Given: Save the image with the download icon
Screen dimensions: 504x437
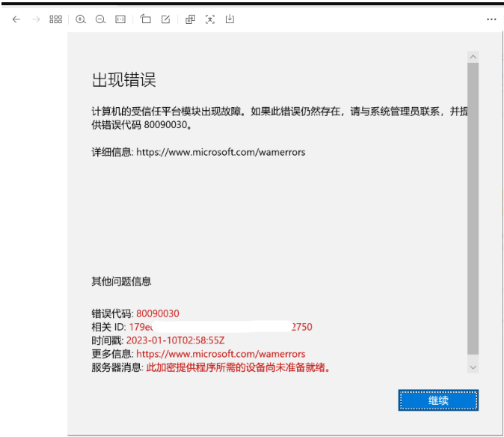Looking at the screenshot, I should 230,19.
